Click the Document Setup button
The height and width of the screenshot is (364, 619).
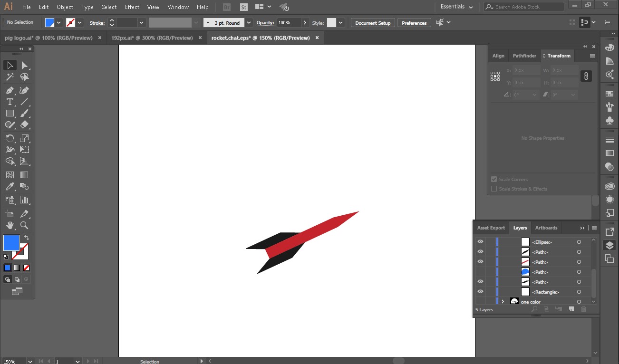(372, 23)
